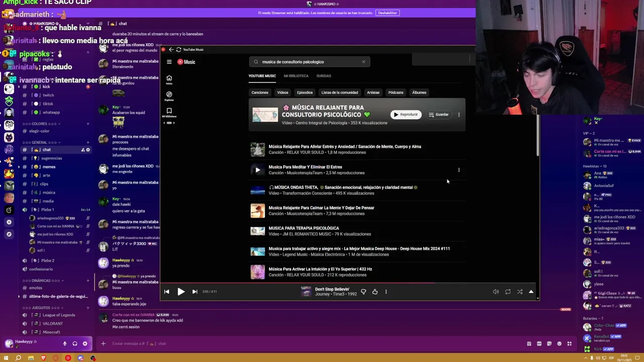Expand the player page with the up arrow
Screen dimensions: 644x362
(x=531, y=292)
